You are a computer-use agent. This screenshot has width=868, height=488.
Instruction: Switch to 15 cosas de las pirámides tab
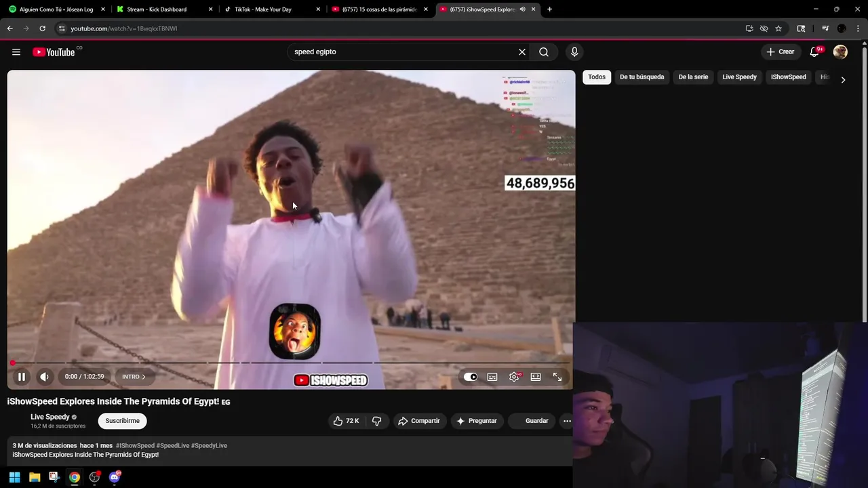(378, 9)
